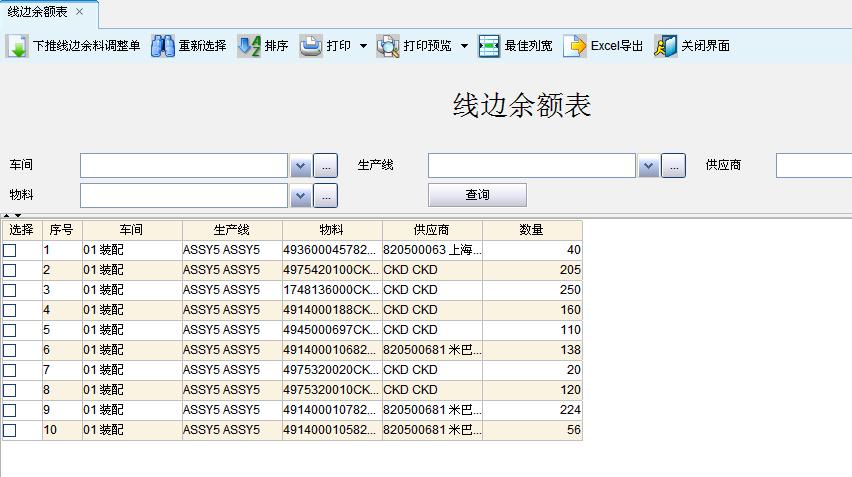
Task: Click quantity cell 205
Action: click(x=532, y=270)
